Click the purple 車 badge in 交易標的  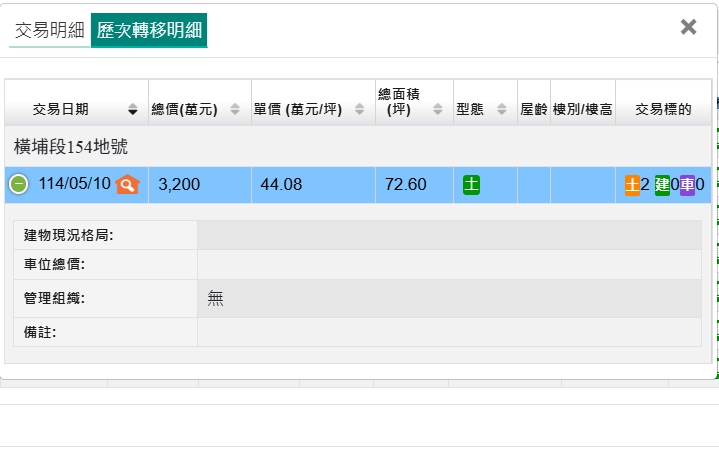click(687, 185)
